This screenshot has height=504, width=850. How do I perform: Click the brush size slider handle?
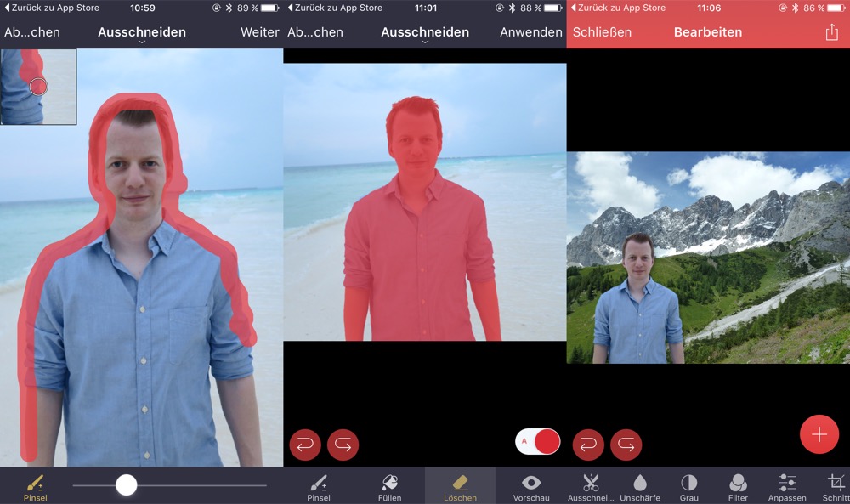(x=127, y=485)
